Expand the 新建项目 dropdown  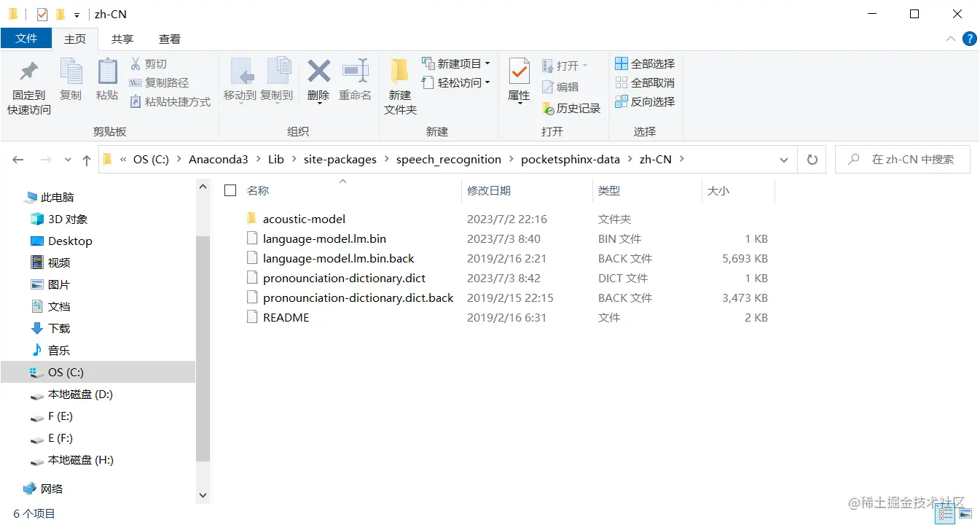[x=487, y=63]
